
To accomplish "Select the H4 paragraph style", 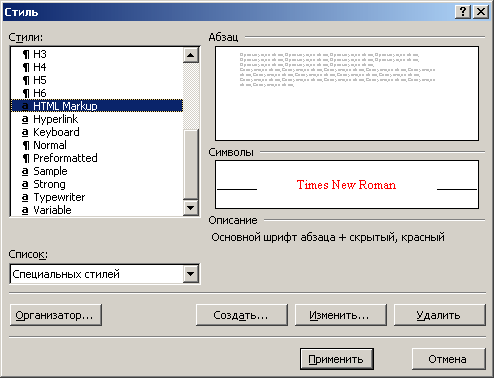I will click(97, 67).
